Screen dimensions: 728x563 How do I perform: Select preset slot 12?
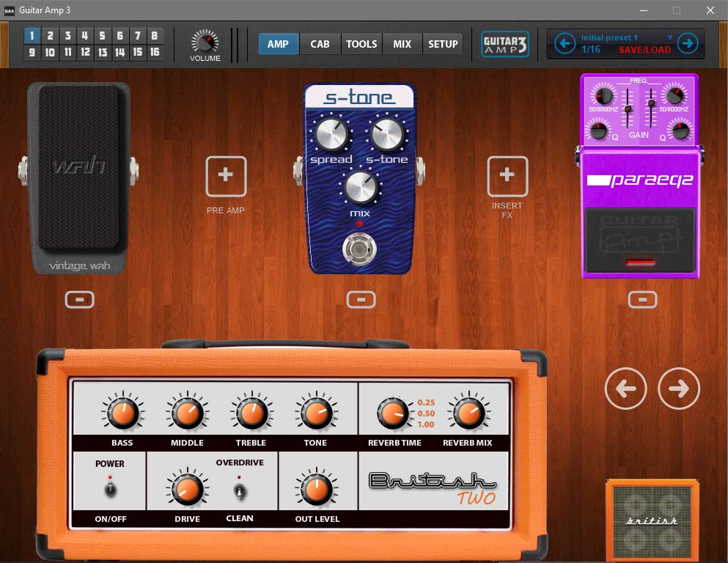click(85, 52)
